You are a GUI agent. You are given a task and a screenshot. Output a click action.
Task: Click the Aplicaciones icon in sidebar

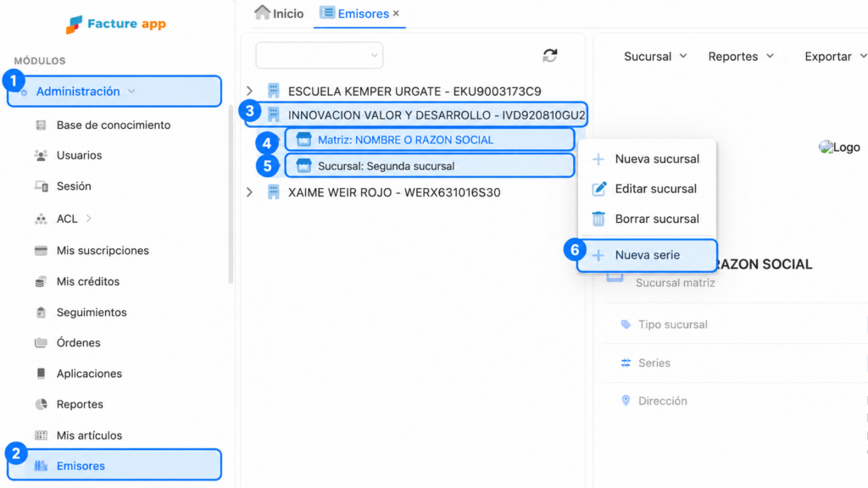click(41, 374)
